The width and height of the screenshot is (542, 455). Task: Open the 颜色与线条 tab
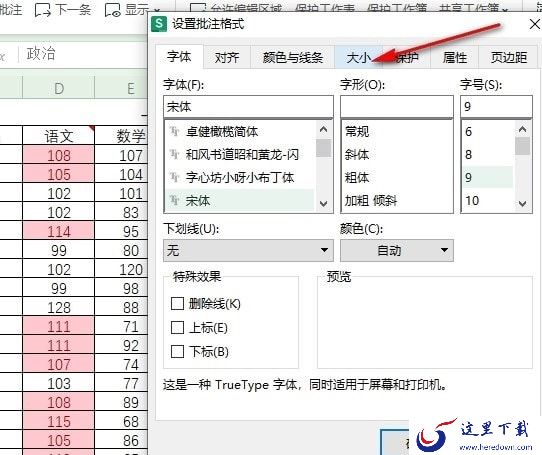292,57
